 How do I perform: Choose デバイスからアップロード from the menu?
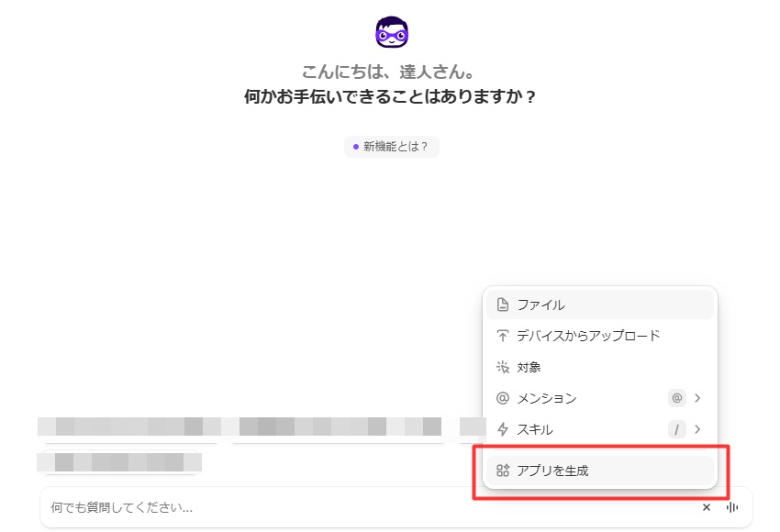[588, 336]
